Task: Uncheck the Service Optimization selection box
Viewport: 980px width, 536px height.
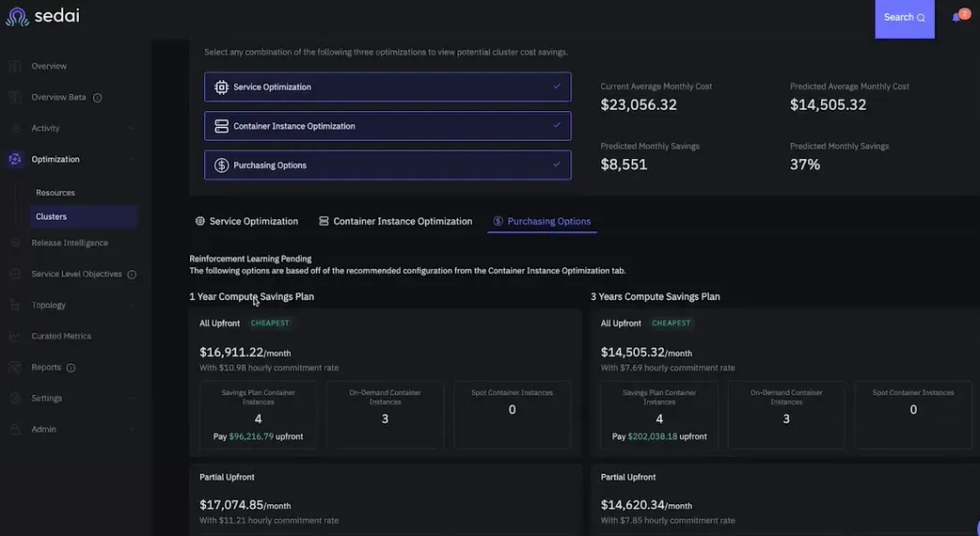Action: (387, 87)
